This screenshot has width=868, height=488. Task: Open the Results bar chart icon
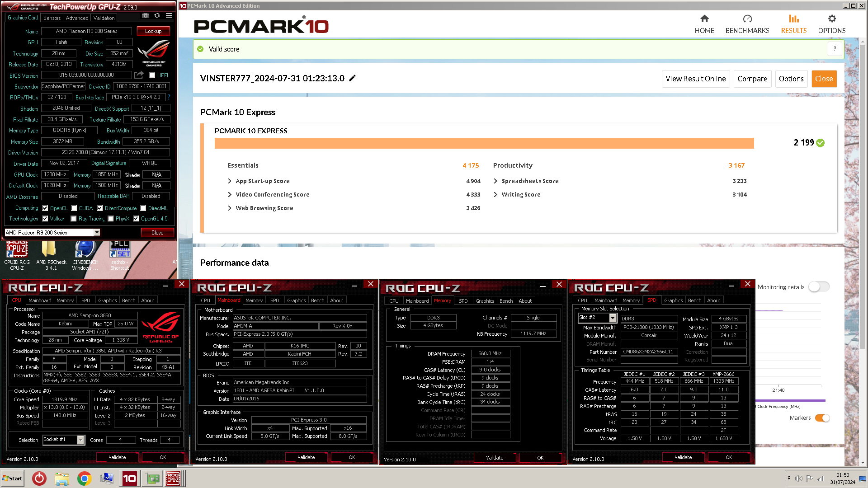point(794,19)
